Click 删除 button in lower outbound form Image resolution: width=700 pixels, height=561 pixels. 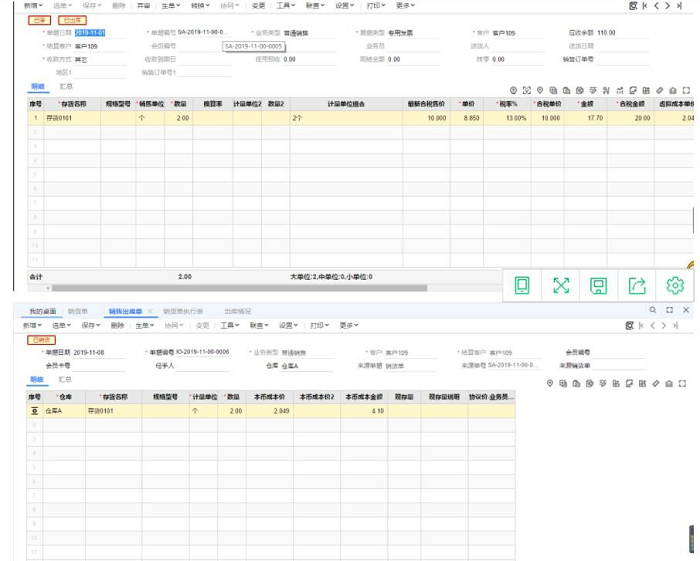(117, 325)
